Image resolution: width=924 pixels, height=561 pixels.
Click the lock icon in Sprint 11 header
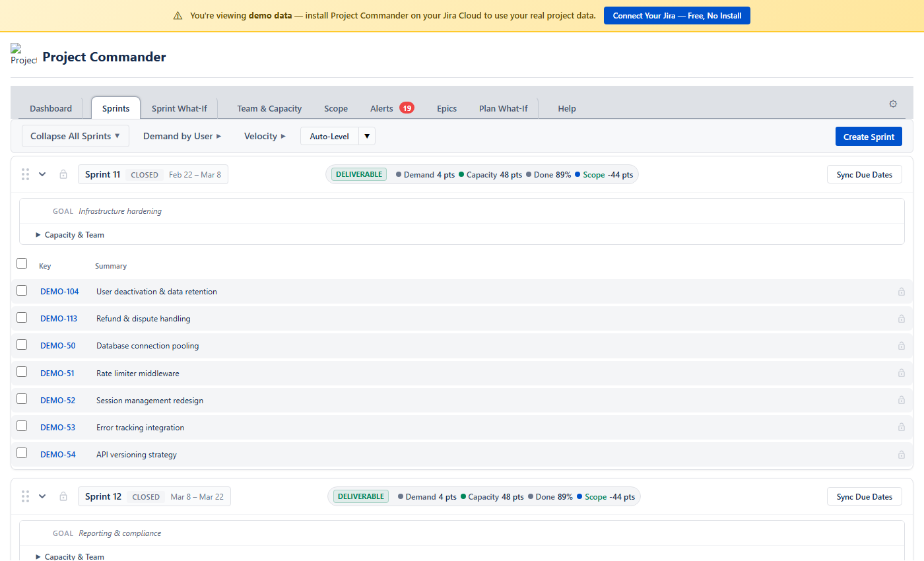point(63,174)
